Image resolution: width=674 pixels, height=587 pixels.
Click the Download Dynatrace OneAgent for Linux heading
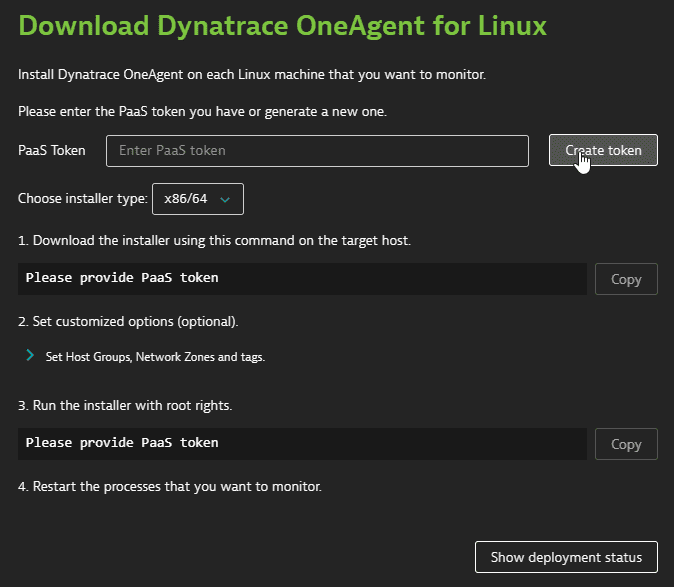coord(282,26)
